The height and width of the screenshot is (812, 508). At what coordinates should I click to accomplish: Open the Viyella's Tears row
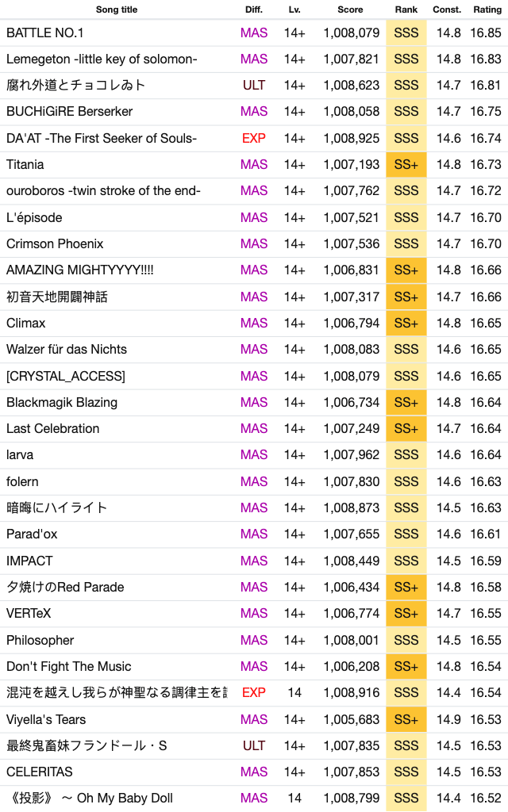[254, 719]
